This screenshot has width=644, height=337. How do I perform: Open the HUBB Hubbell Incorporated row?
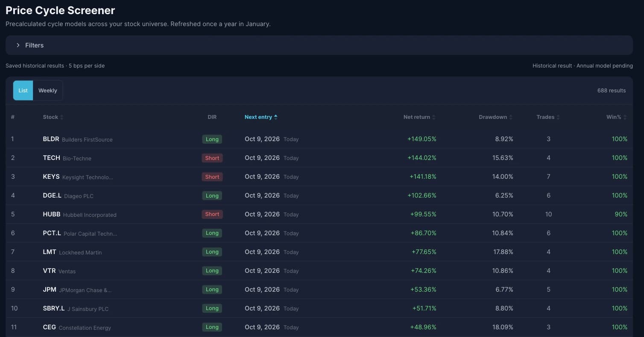click(x=319, y=214)
